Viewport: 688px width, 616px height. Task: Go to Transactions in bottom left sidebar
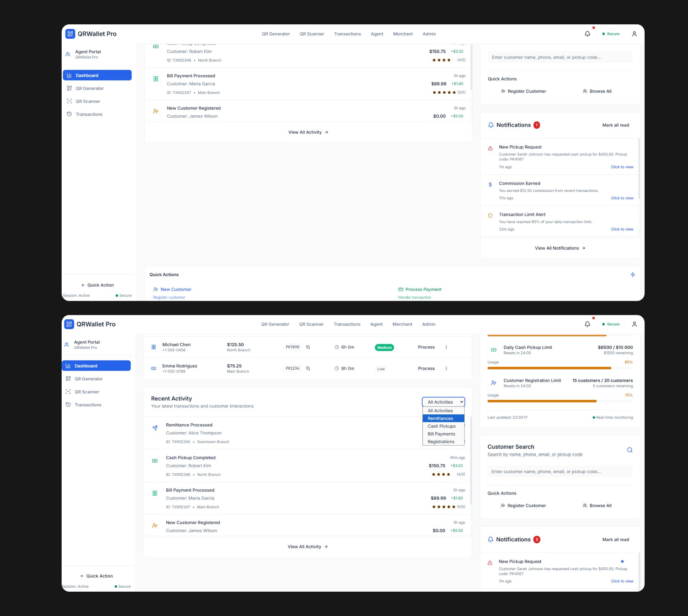(x=88, y=405)
